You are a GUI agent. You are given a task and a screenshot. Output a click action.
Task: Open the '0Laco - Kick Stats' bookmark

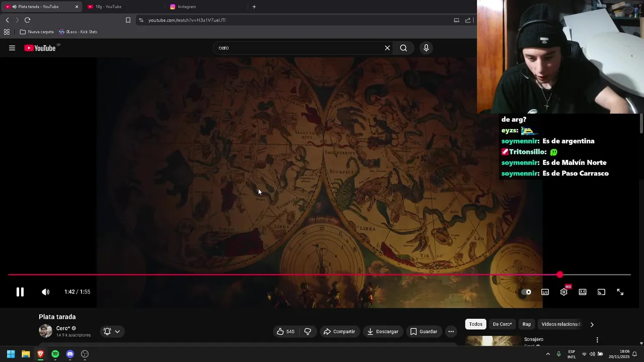[78, 32]
